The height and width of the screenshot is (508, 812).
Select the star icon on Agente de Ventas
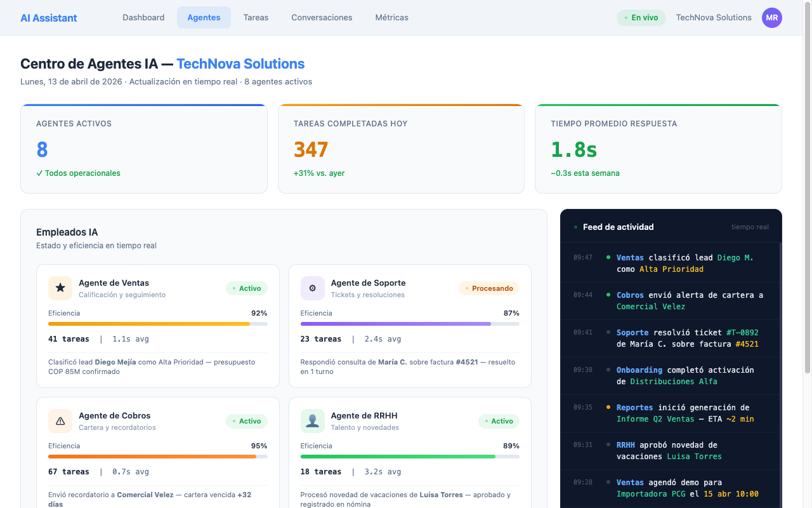coord(60,288)
